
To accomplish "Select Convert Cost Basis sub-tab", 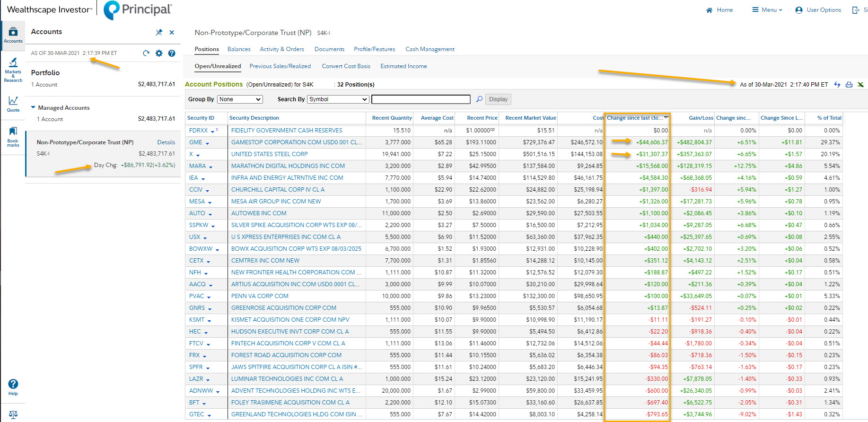I will click(x=346, y=66).
